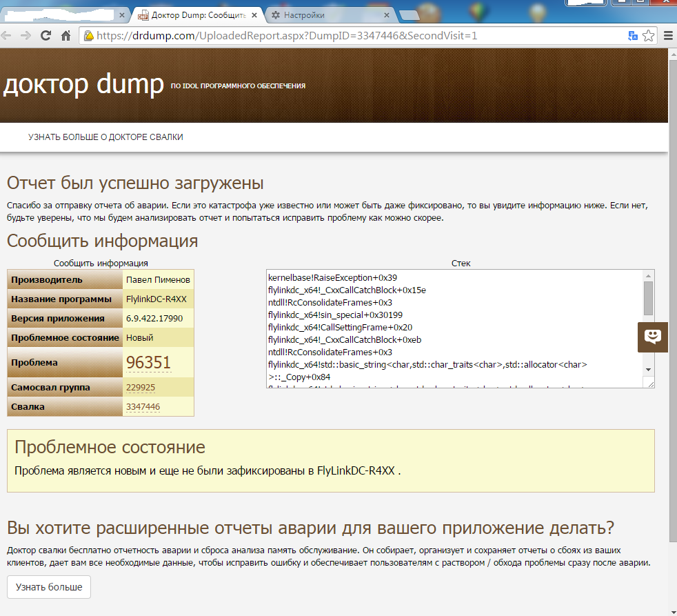Click the Самосвал группа row header
Screen dimensions: 677x616
click(x=65, y=388)
